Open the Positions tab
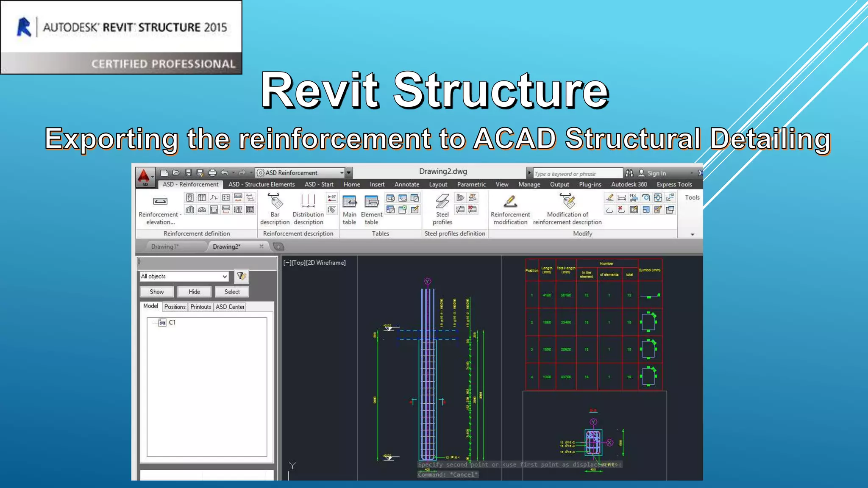Screen dimensions: 868x488 [175, 307]
